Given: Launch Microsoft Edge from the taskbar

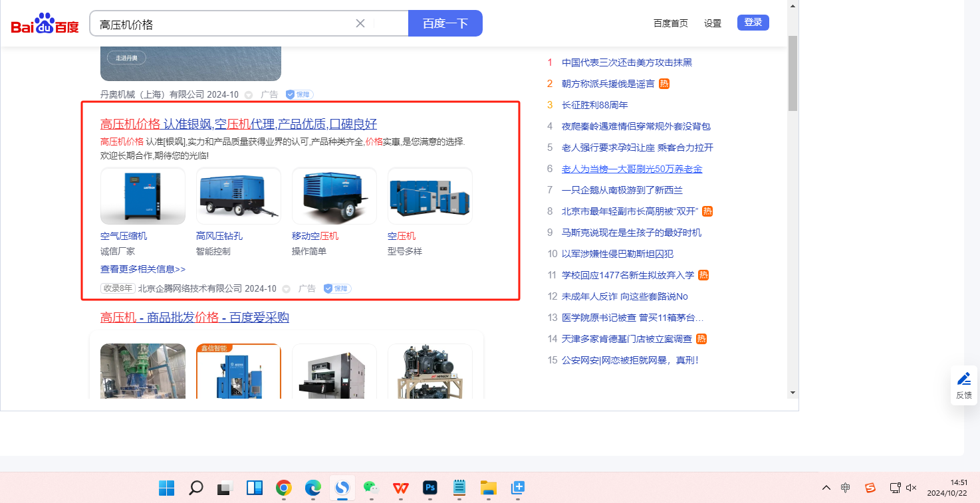Looking at the screenshot, I should pyautogui.click(x=313, y=488).
